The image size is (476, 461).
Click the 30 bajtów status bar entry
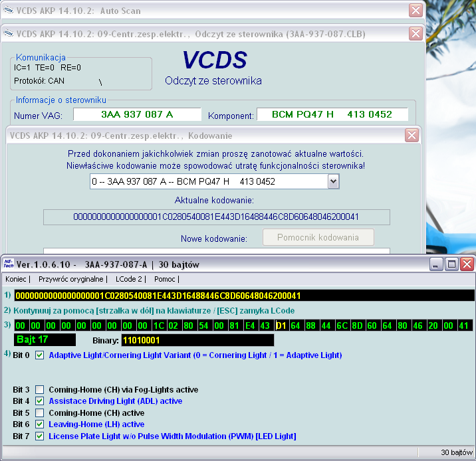[457, 452]
